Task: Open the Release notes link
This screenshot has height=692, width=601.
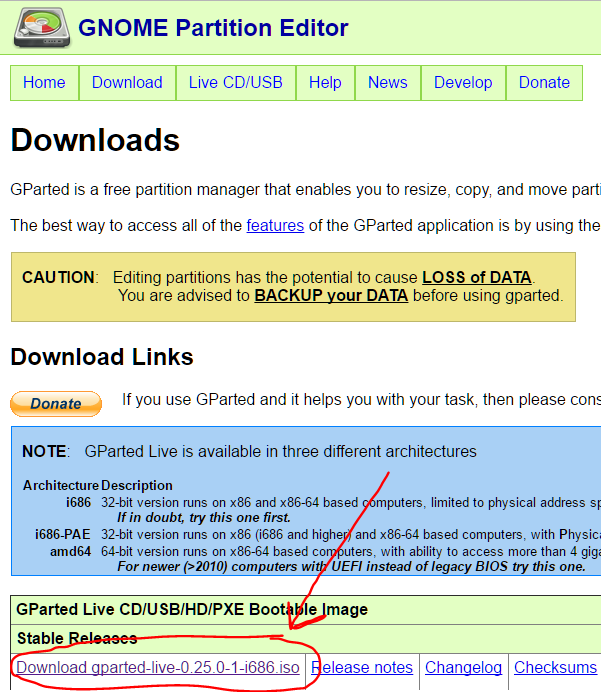Action: tap(362, 667)
